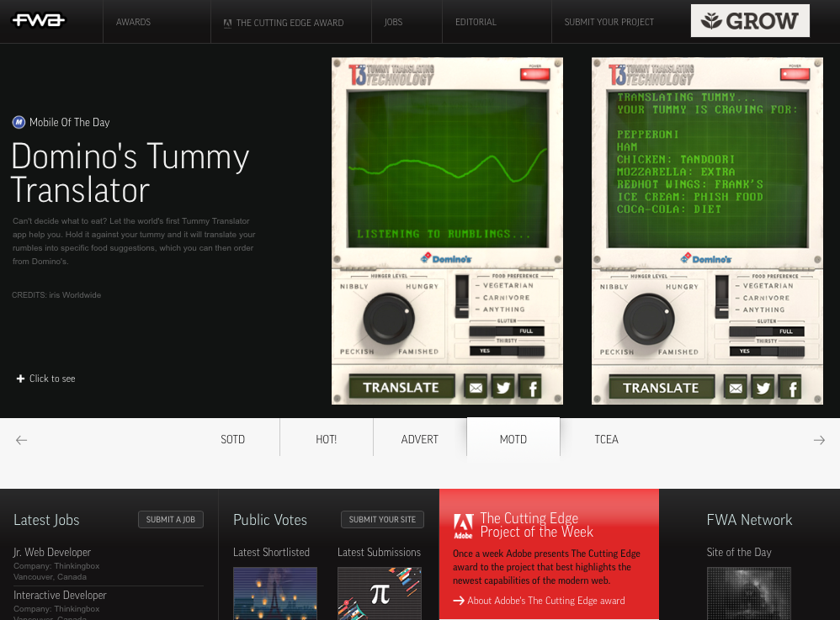Open the Latest Shortlisted thumbnail
This screenshot has width=840, height=620.
275,593
